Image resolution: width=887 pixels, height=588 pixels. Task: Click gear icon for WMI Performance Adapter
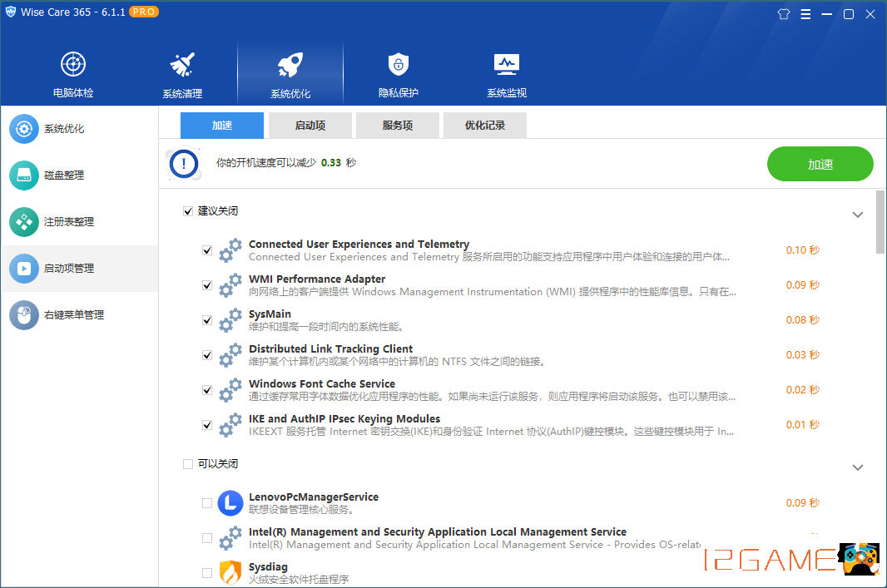pos(230,285)
